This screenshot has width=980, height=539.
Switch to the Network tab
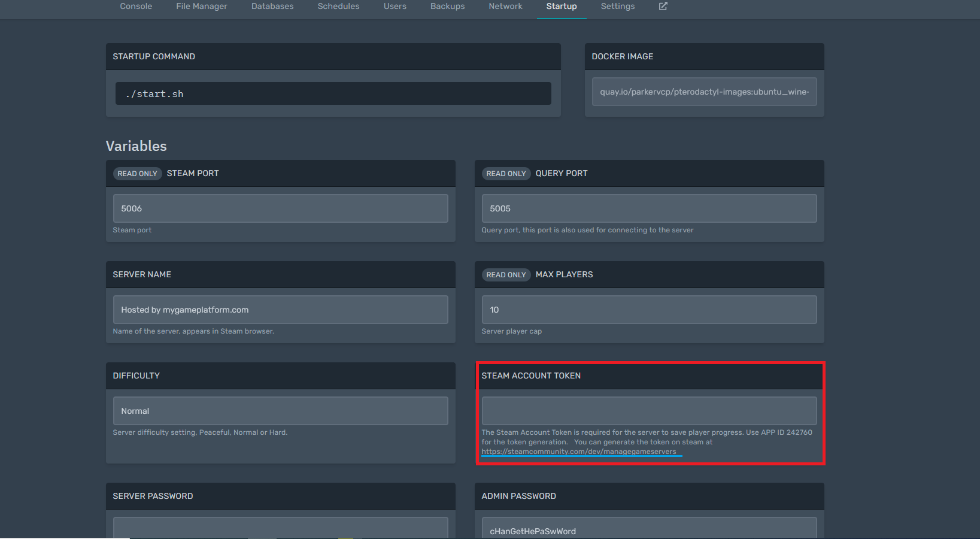505,6
